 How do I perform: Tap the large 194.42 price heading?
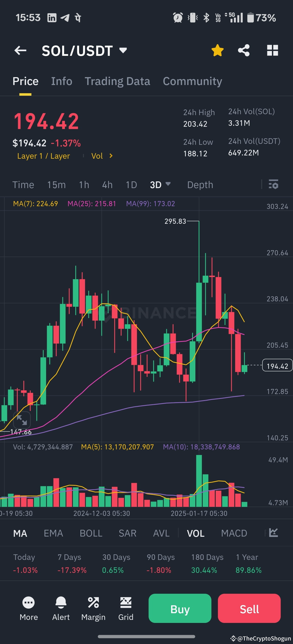pos(46,121)
